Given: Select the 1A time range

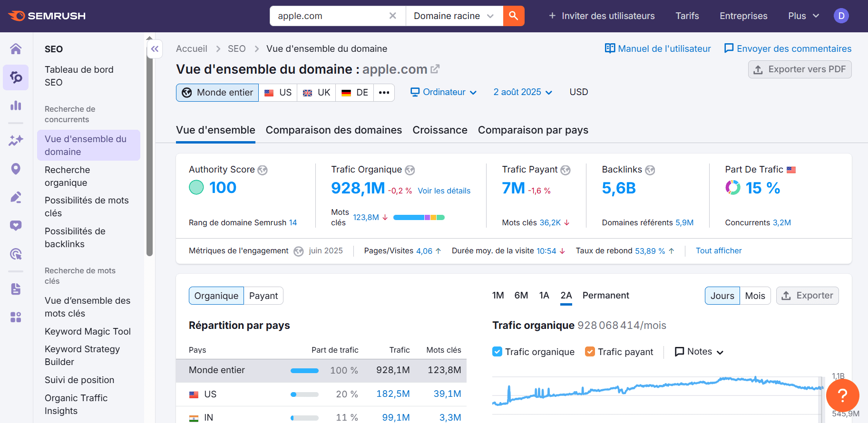Looking at the screenshot, I should click(544, 296).
